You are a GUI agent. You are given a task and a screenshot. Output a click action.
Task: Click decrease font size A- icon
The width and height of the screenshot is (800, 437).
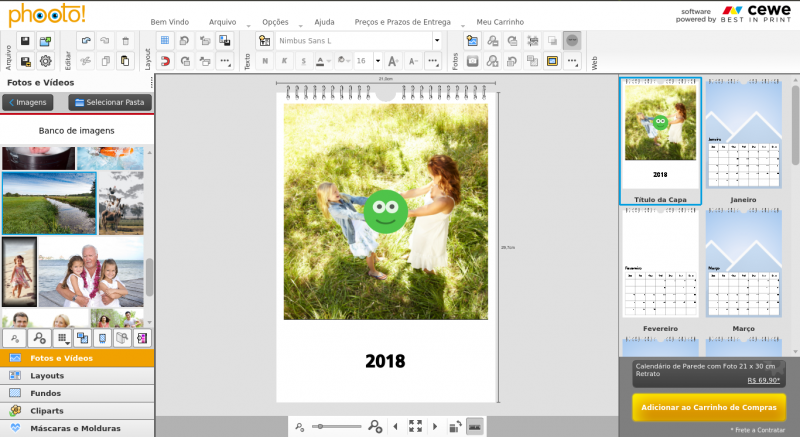[x=413, y=61]
